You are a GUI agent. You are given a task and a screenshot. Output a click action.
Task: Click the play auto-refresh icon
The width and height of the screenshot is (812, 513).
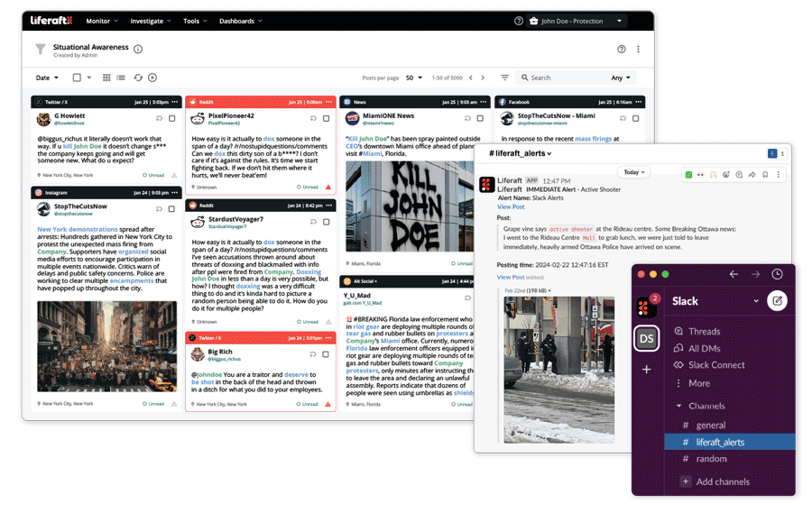click(x=152, y=78)
